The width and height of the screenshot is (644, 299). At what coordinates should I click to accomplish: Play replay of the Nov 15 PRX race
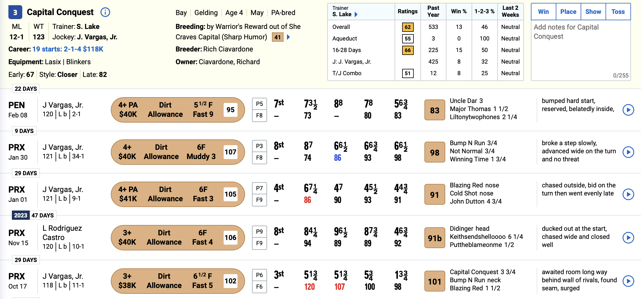pos(628,238)
